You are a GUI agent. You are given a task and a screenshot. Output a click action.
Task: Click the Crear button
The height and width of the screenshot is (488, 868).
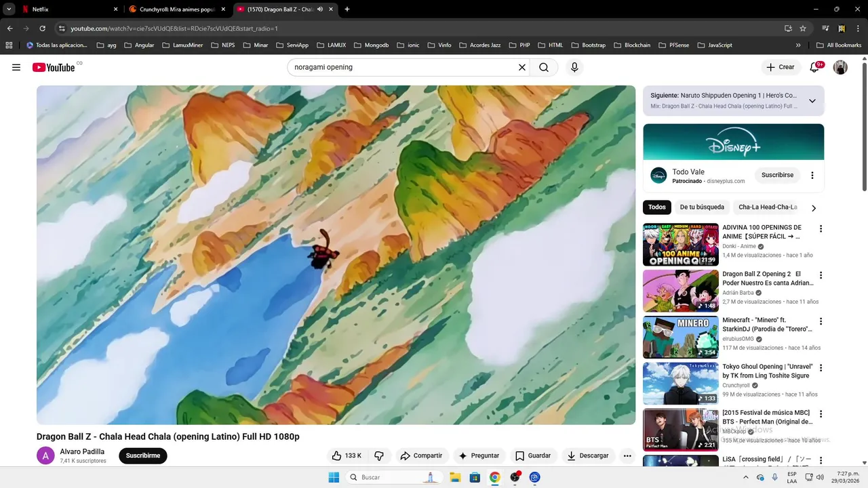tap(781, 67)
